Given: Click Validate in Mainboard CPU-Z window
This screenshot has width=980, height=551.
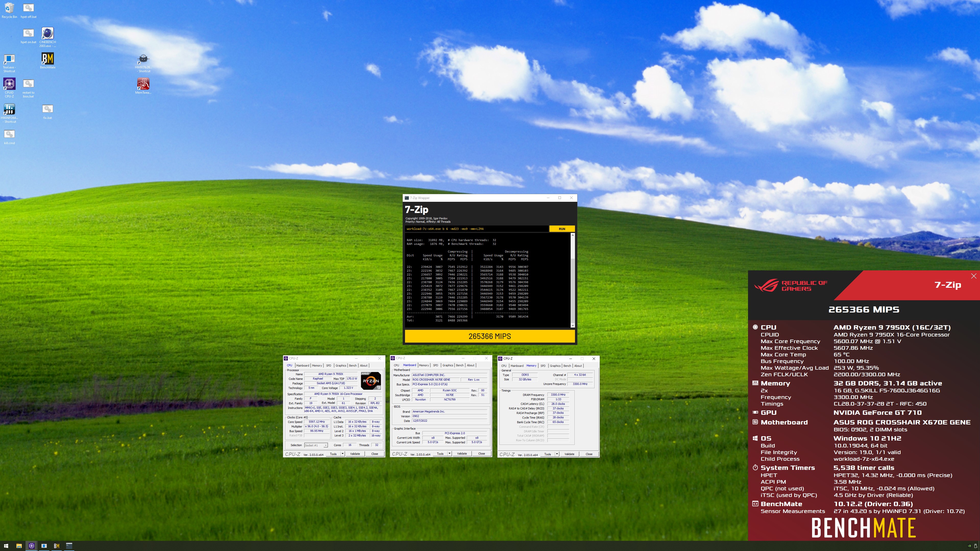Looking at the screenshot, I should point(462,454).
